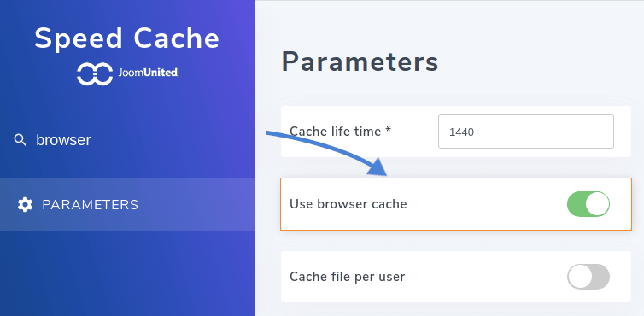Select the orange-highlighted Use browser cache row
644x316 pixels.
456,204
